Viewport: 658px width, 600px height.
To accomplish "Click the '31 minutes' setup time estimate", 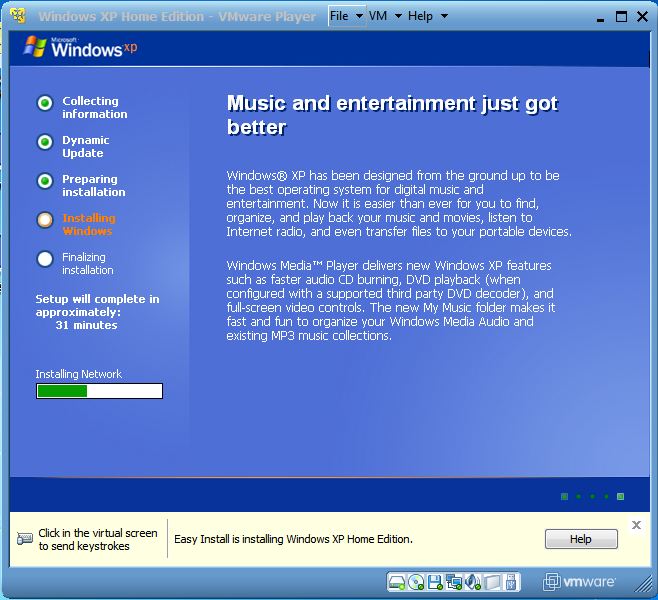I will tap(86, 325).
